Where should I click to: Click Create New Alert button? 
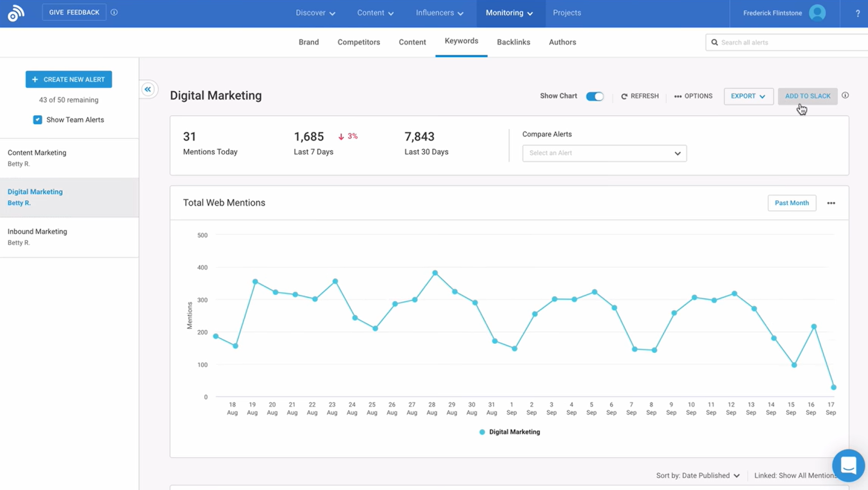coord(69,79)
